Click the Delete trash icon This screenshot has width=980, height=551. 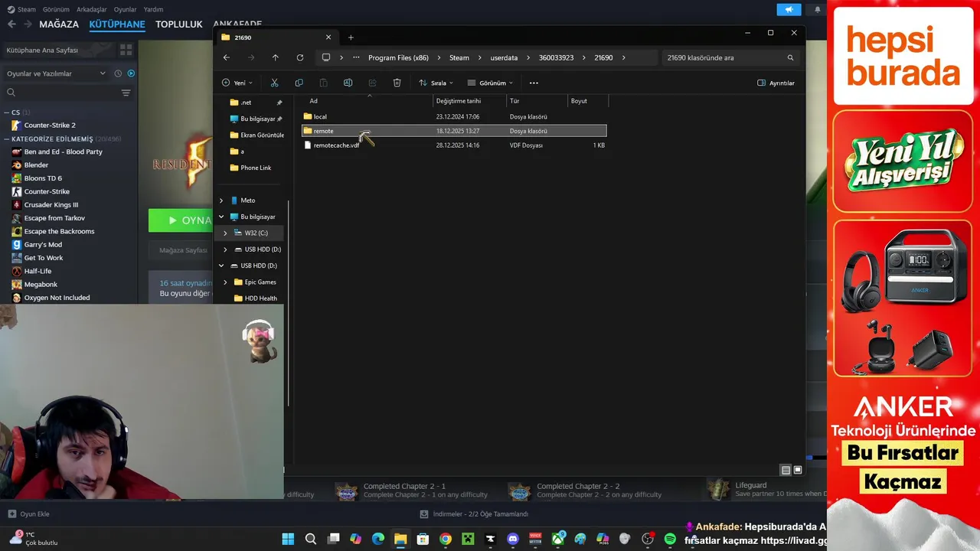[x=397, y=83]
